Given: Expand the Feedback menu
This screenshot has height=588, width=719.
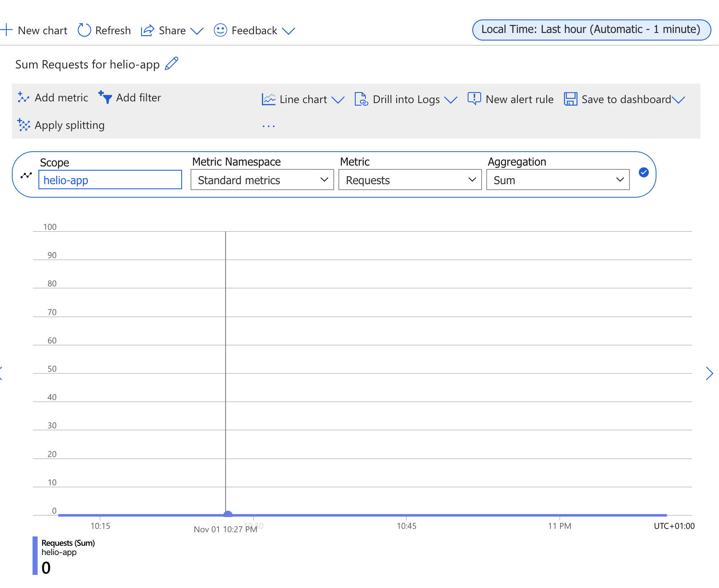Looking at the screenshot, I should (289, 30).
